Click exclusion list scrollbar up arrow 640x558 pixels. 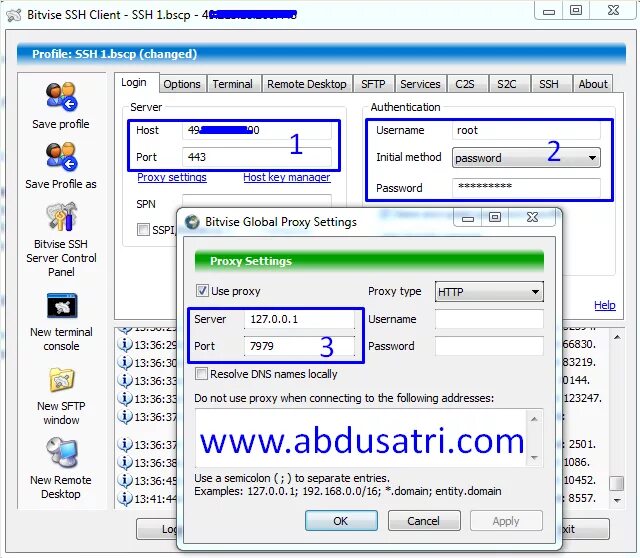(534, 418)
